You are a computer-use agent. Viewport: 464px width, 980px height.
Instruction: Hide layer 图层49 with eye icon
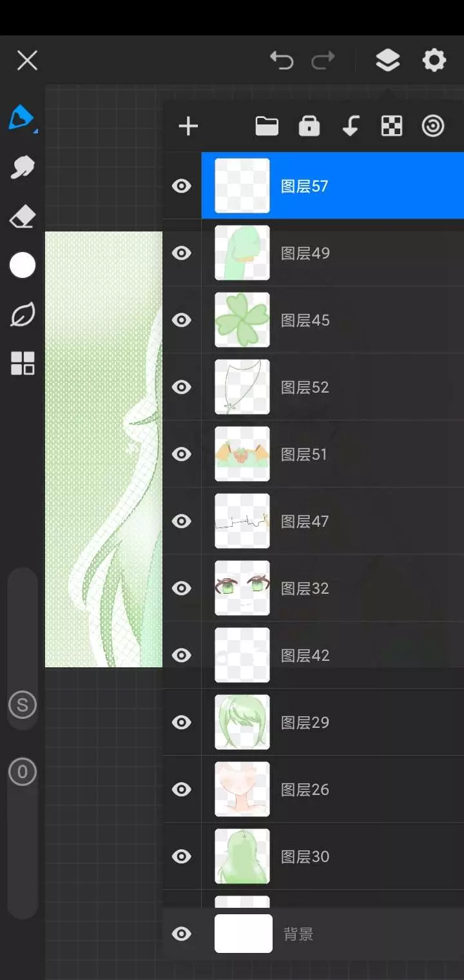point(182,253)
